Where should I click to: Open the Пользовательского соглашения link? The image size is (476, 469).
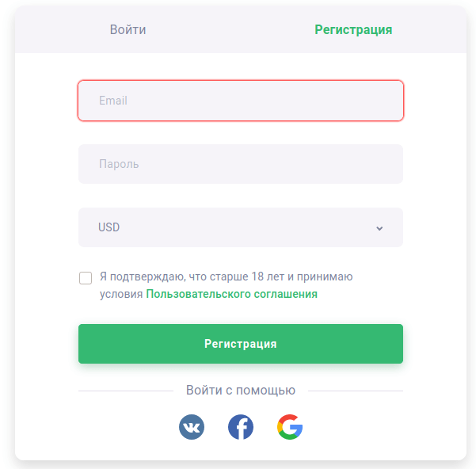coord(231,294)
